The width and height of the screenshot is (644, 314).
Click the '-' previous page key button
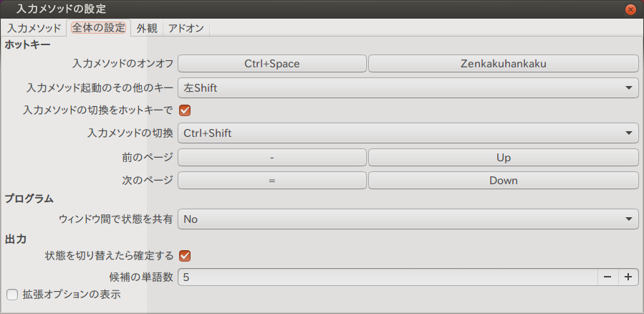click(272, 158)
